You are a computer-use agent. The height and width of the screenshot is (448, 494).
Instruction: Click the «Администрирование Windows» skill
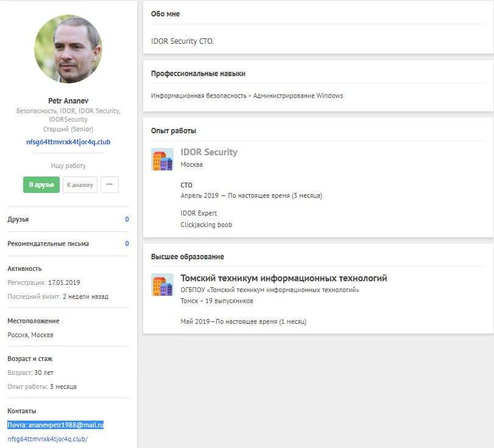click(298, 96)
